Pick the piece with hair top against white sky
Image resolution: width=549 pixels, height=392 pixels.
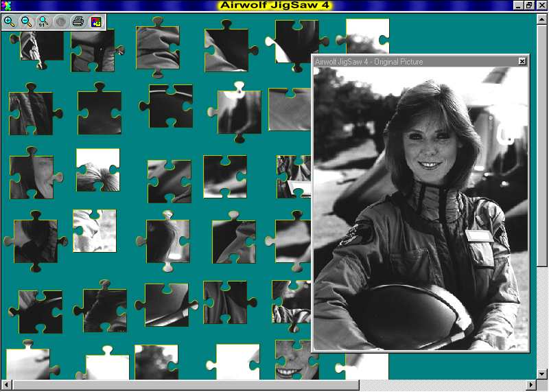98,170
